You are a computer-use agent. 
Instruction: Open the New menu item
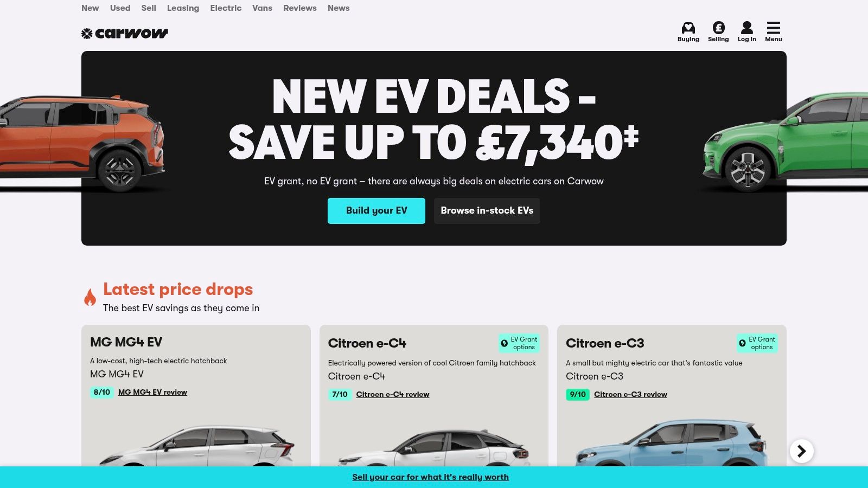click(x=90, y=8)
